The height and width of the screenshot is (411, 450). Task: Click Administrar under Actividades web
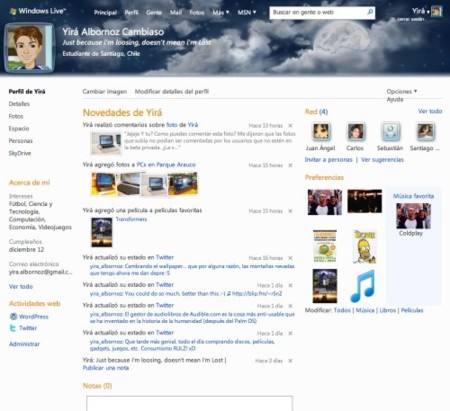pyautogui.click(x=24, y=344)
